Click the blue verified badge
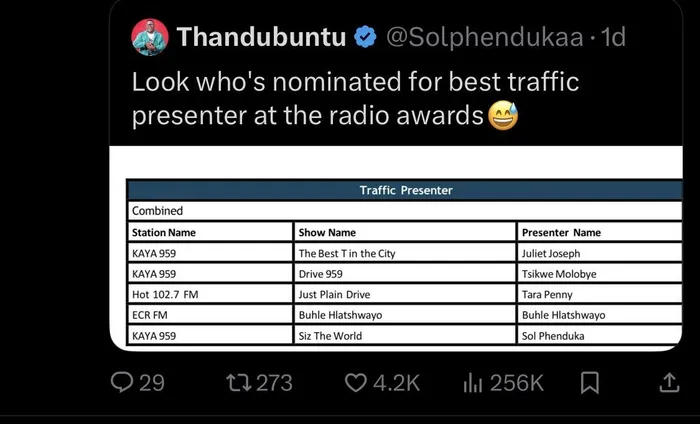Screen dimensions: 700x424 [366, 38]
